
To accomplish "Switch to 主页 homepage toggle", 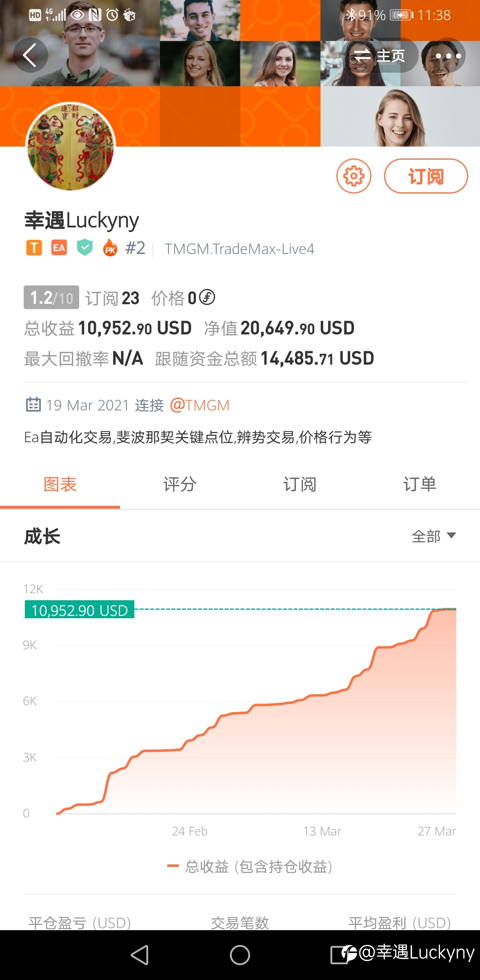I will click(379, 55).
